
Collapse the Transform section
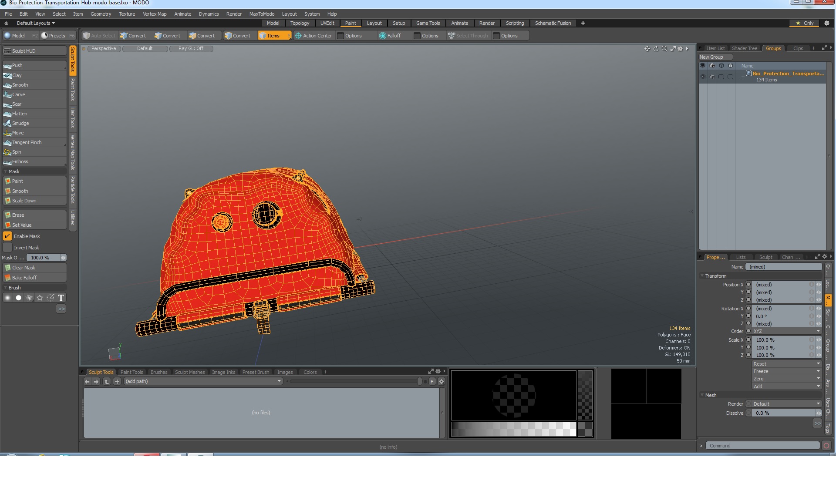click(x=702, y=276)
